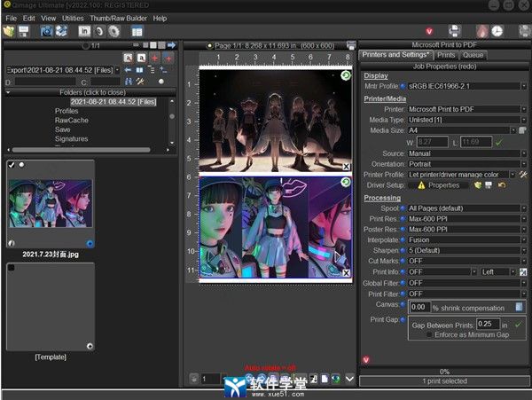The height and width of the screenshot is (400, 532).
Task: Open the folder path dropdown arrow
Action: point(117,70)
